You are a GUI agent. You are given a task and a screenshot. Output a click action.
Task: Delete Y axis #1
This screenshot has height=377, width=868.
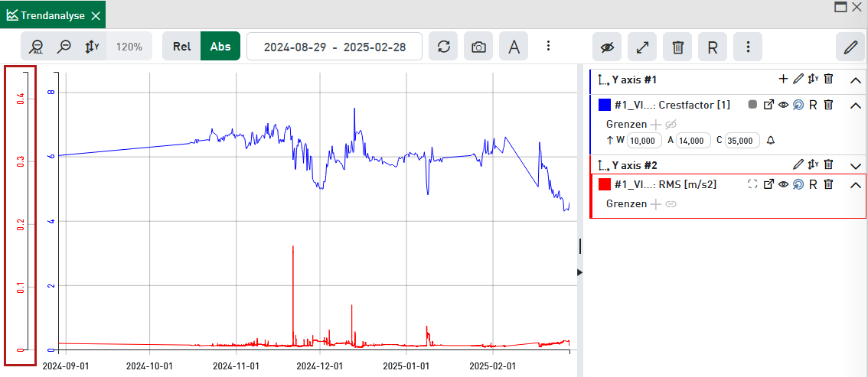coord(828,79)
